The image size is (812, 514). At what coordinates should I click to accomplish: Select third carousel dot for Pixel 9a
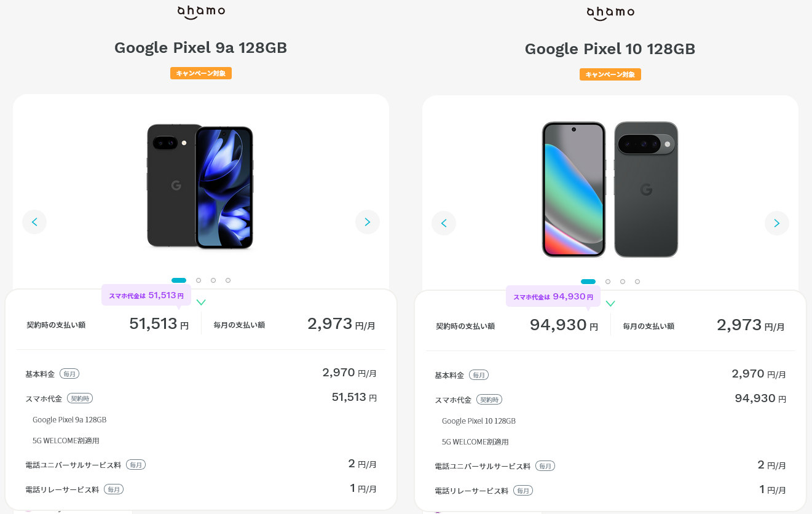point(213,280)
